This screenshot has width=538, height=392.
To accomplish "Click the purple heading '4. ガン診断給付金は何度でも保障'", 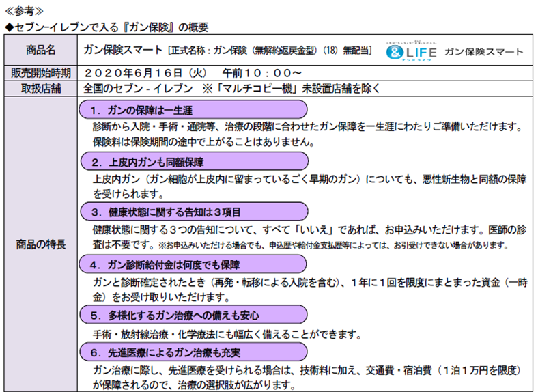I will click(193, 264).
